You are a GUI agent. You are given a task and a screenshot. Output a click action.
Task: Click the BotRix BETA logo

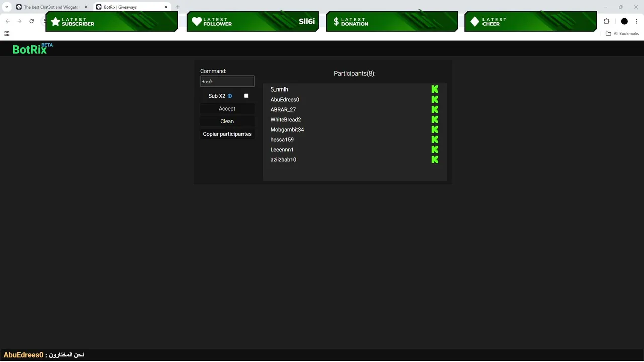click(32, 49)
